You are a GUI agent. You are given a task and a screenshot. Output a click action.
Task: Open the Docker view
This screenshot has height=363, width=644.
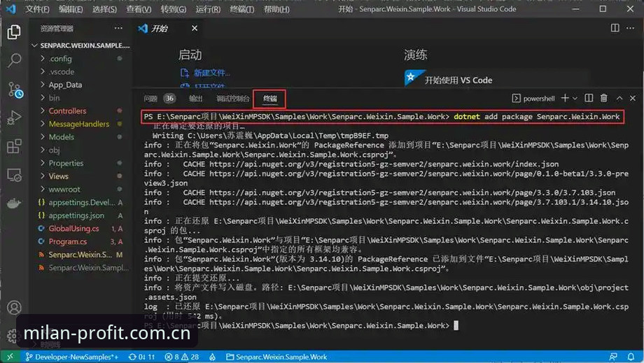point(14,203)
